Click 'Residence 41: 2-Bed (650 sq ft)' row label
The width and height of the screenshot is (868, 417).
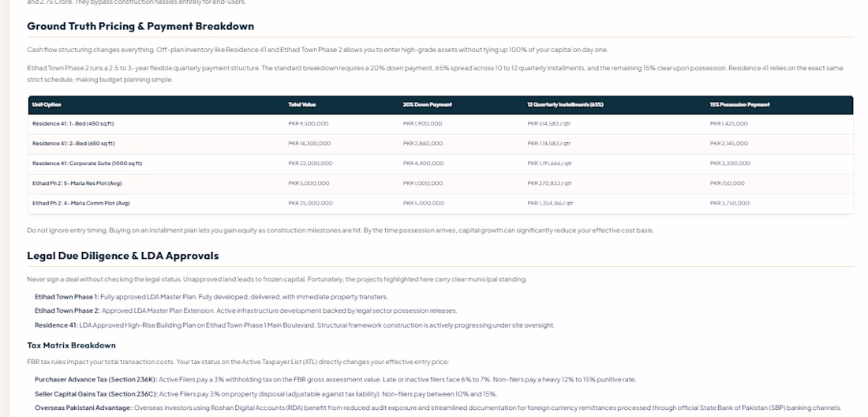[x=73, y=144]
